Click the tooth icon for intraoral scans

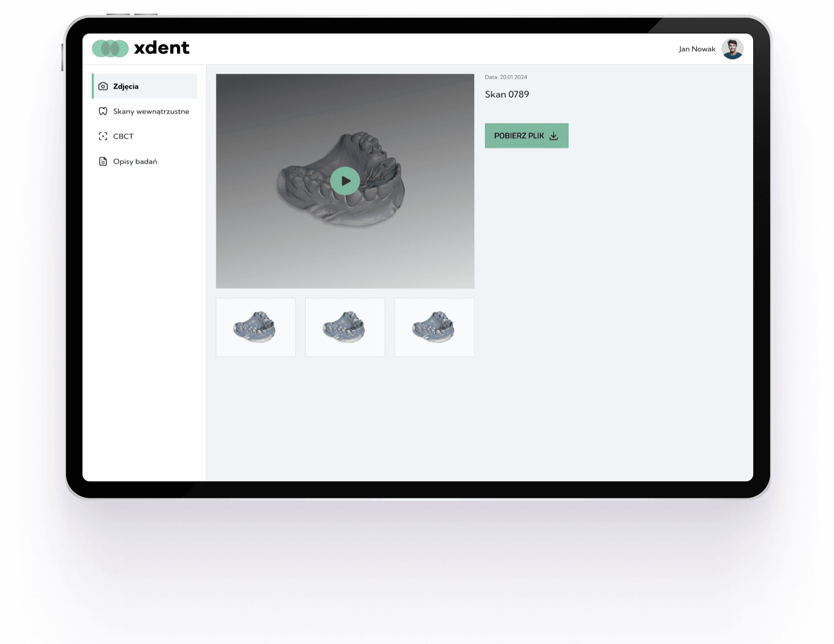(103, 112)
